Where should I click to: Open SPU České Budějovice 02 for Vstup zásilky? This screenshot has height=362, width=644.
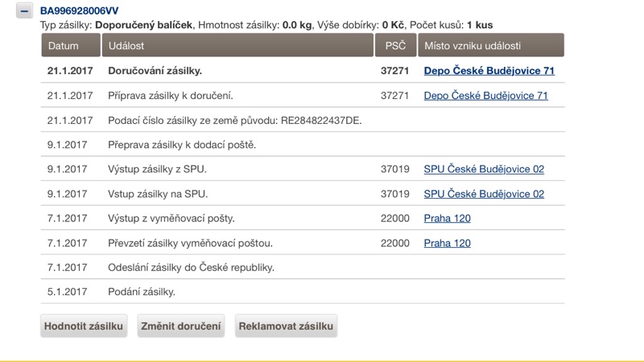point(484,194)
